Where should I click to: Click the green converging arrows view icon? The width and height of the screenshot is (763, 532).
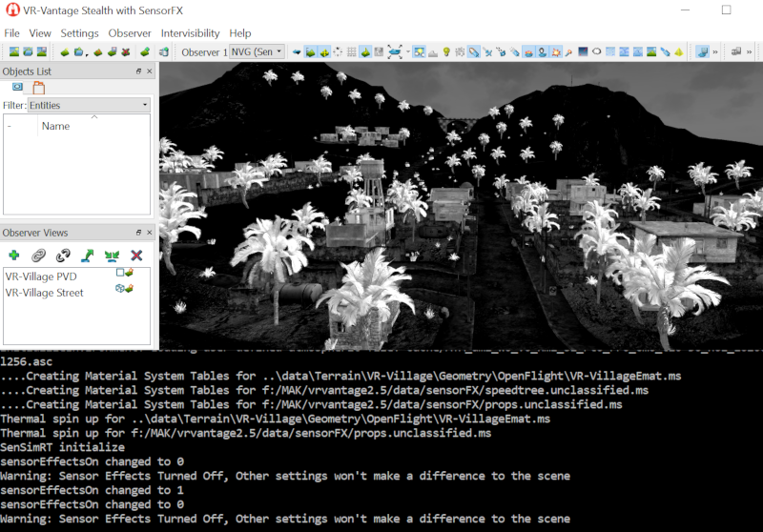112,255
